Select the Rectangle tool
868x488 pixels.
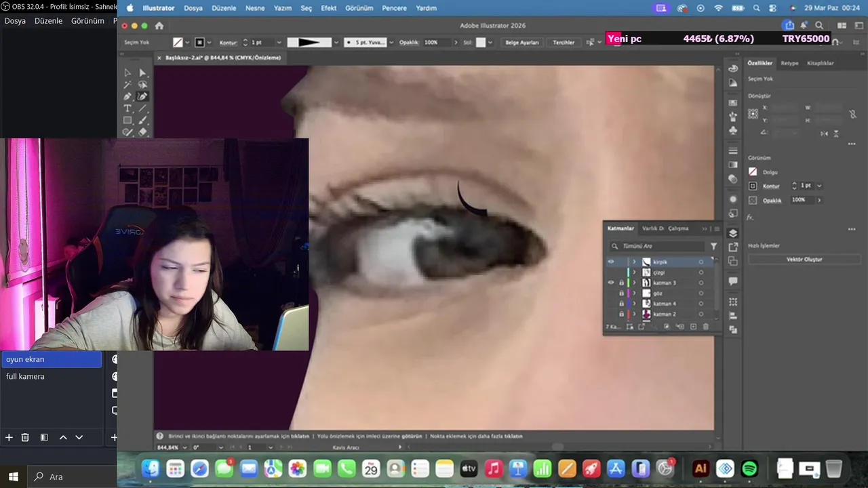127,120
